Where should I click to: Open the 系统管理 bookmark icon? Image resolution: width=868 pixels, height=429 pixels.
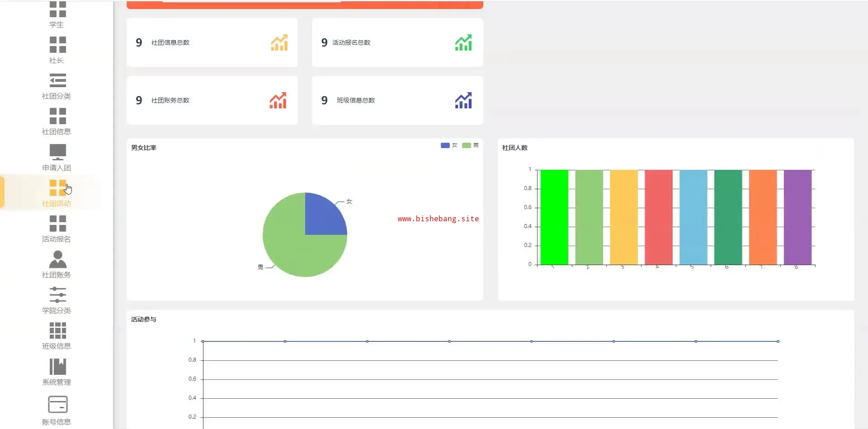[x=57, y=367]
